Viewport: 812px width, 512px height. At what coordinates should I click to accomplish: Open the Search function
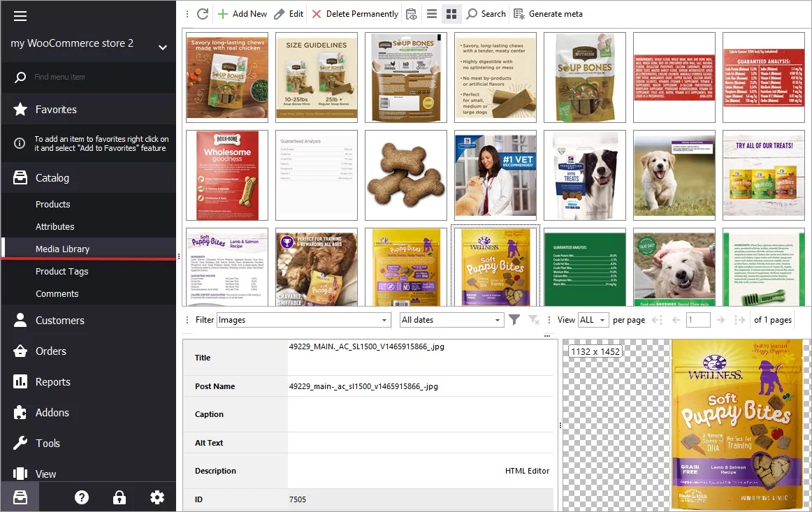coord(486,13)
